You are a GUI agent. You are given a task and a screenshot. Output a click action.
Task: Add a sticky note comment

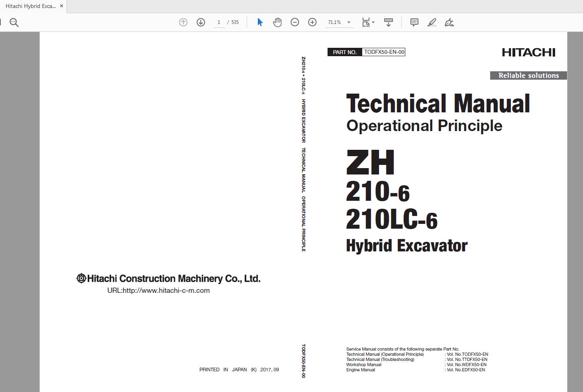[x=414, y=22]
